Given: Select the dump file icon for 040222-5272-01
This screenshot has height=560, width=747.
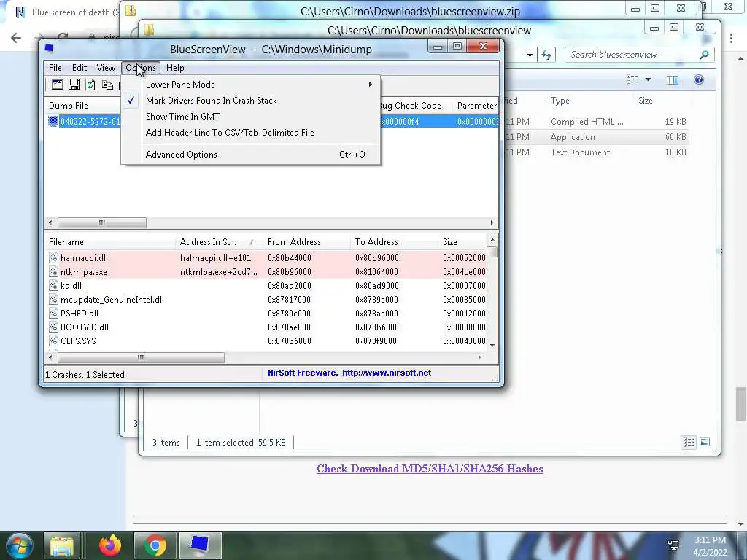Looking at the screenshot, I should tap(53, 122).
